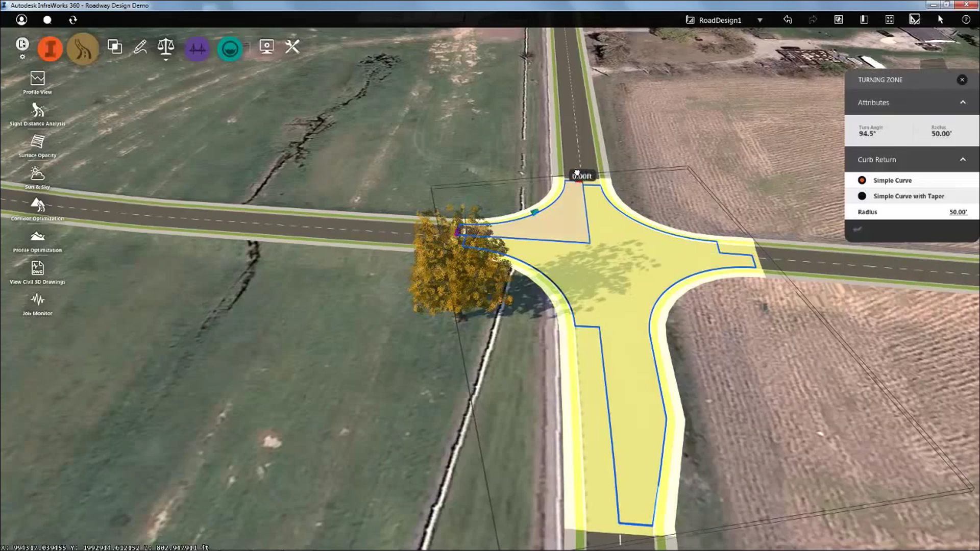Expand arrow under balance scales tool
The height and width of the screenshot is (551, 980).
coord(166,60)
